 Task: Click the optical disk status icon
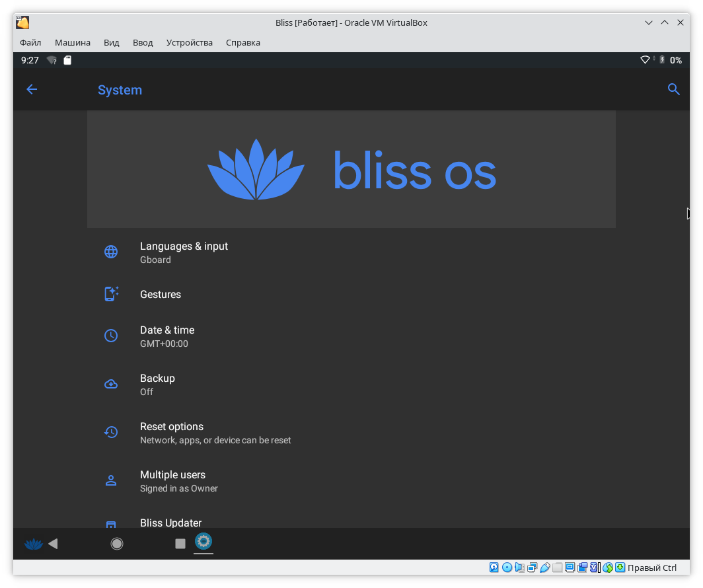[507, 568]
